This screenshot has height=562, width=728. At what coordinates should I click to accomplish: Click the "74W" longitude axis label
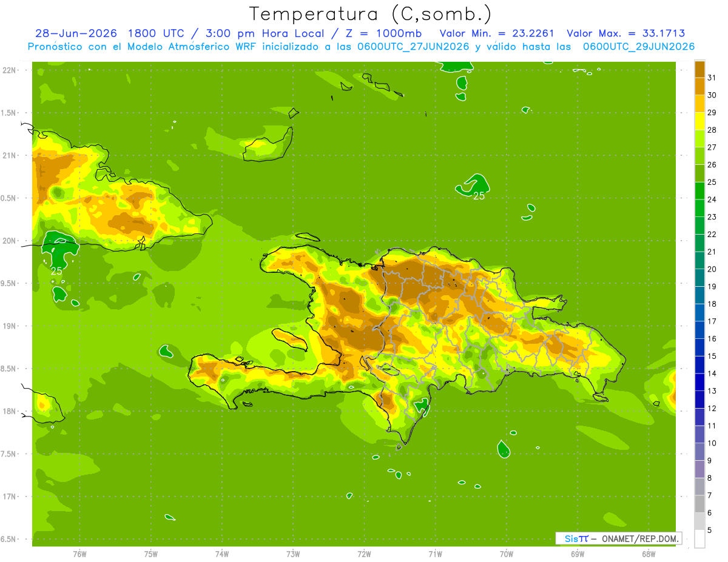[x=222, y=554]
